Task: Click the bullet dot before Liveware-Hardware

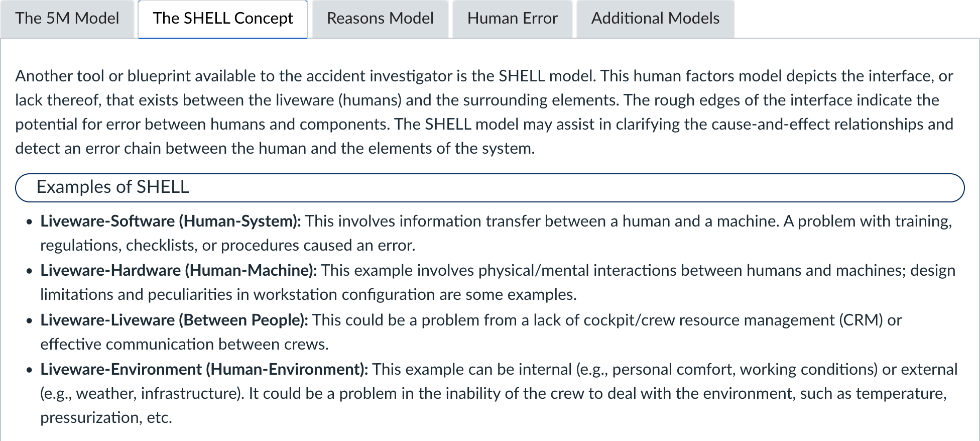Action: (x=30, y=271)
